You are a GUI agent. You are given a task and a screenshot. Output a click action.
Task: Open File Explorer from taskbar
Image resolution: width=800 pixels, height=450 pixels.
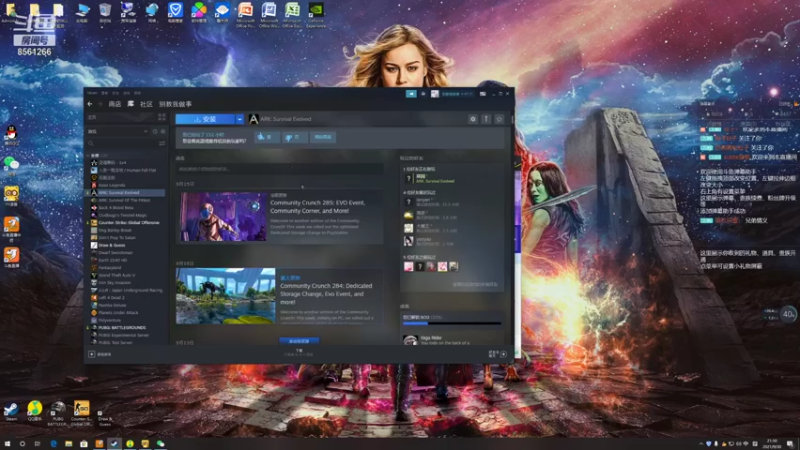pyautogui.click(x=68, y=444)
